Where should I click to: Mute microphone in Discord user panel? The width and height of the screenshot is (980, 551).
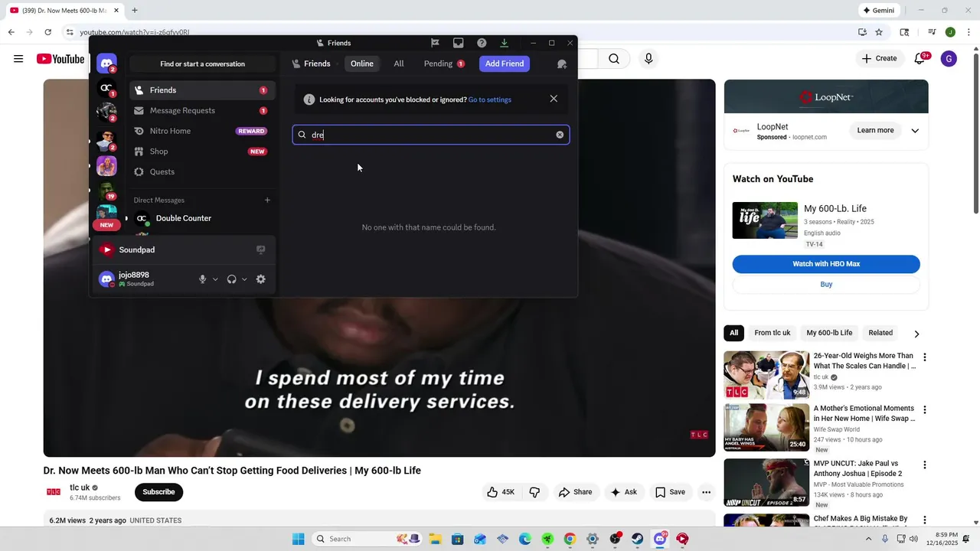[x=202, y=279]
